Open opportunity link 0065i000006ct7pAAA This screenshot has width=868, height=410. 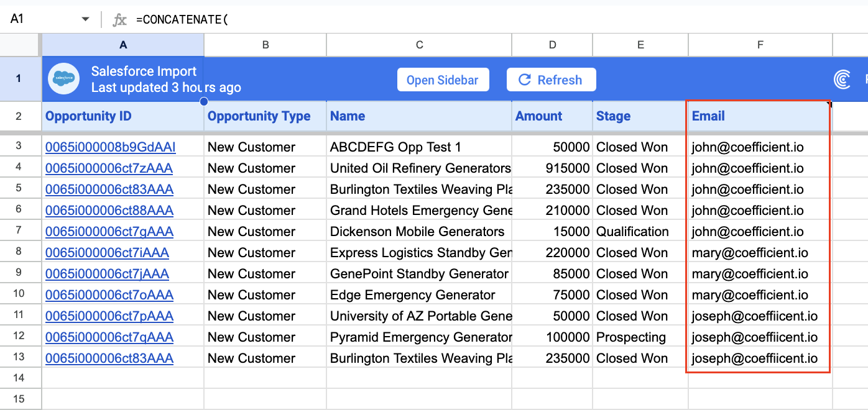pyautogui.click(x=109, y=316)
